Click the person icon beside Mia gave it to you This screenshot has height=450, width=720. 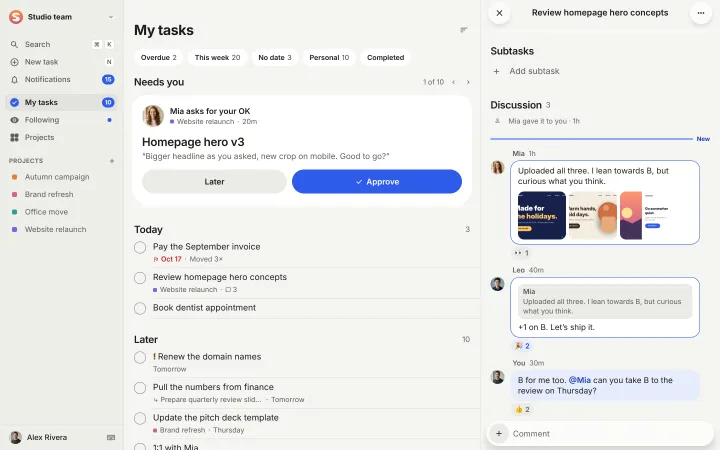tap(497, 121)
